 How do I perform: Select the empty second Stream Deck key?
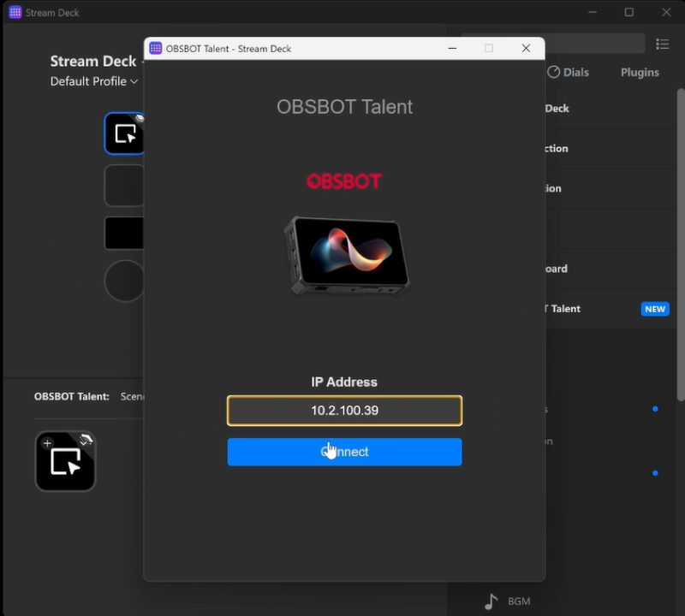point(124,186)
